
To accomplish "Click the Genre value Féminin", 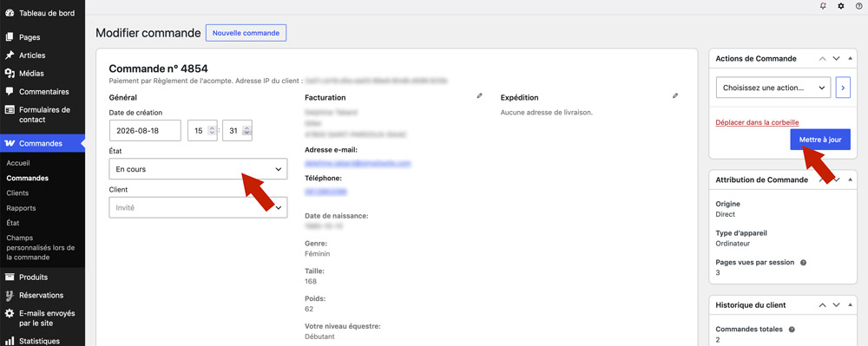I will (x=318, y=254).
